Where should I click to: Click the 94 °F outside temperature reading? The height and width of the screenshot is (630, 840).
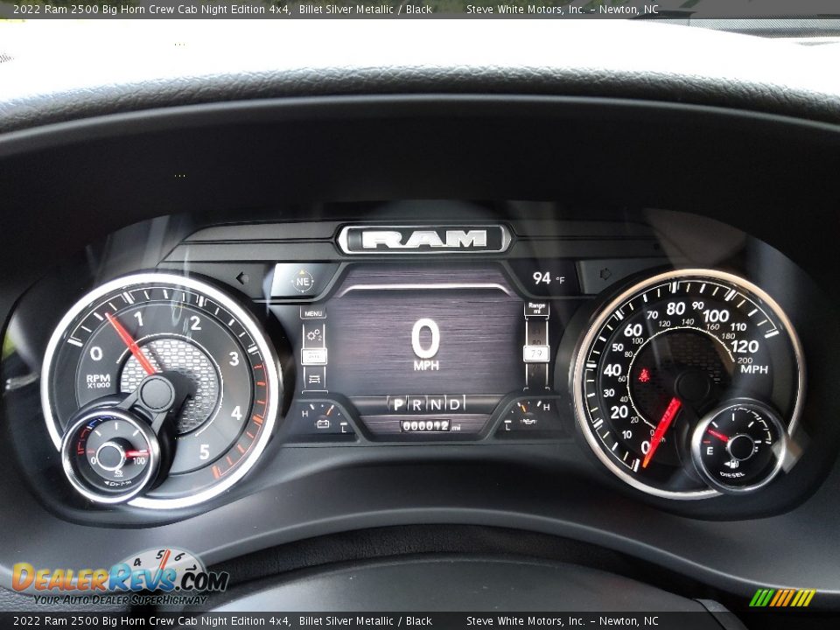pyautogui.click(x=548, y=278)
